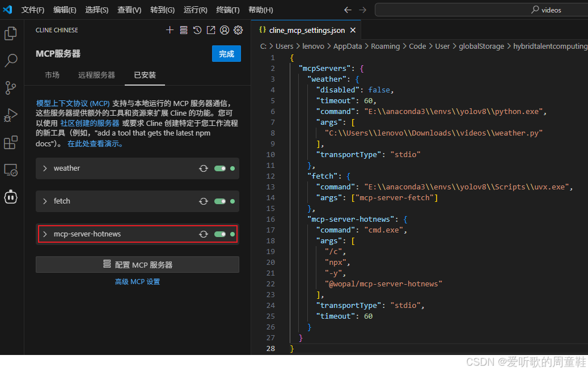Viewport: 588px width, 372px height.
Task: Click the videos command center search box
Action: pyautogui.click(x=481, y=10)
